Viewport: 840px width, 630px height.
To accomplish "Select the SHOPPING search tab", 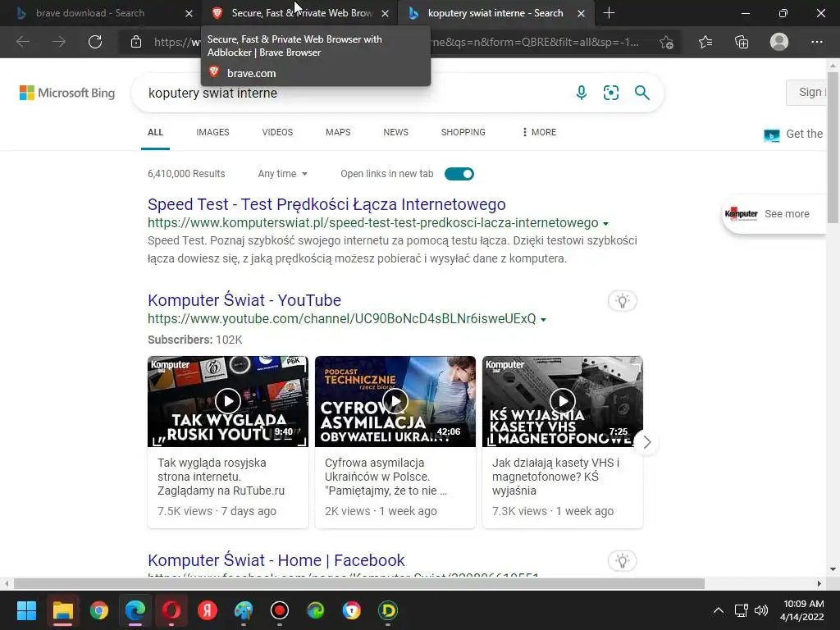I will pyautogui.click(x=463, y=132).
